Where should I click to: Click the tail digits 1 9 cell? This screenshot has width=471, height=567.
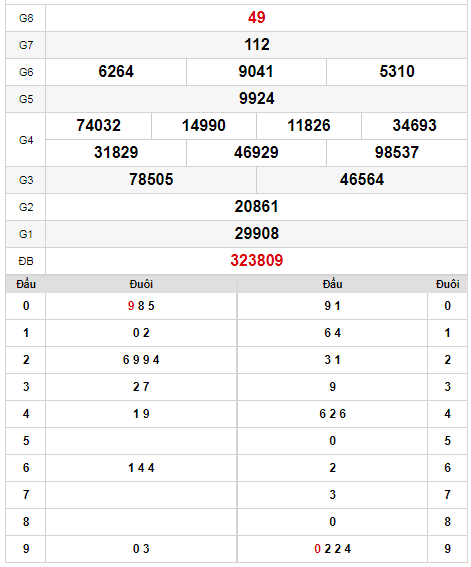pos(141,414)
